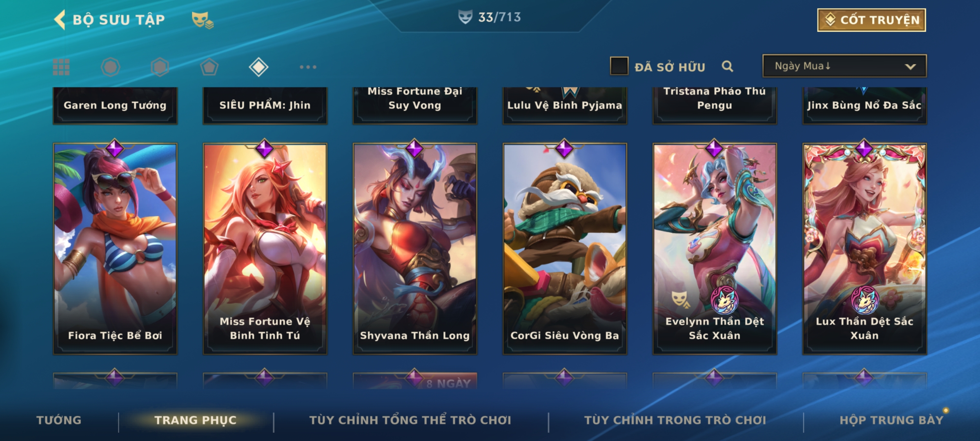Select Tùy Chỉnh Tổng Thể Trò Chơi tab
Viewport: 980px width, 441px height.
coord(410,420)
